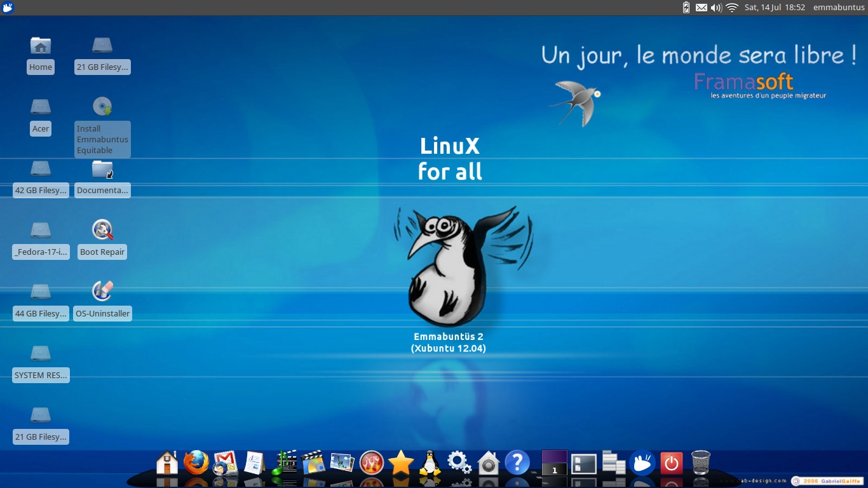Click the red round flame dock icon
868x488 pixels.
(x=372, y=463)
